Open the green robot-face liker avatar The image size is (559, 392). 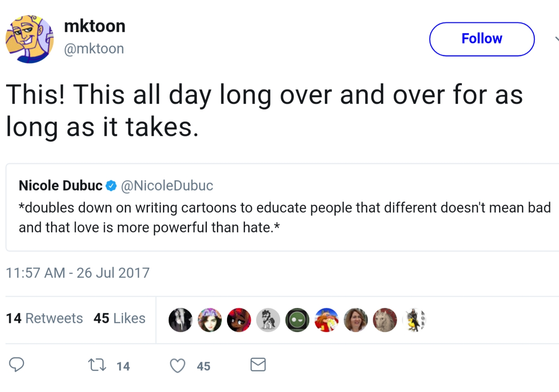tap(297, 320)
